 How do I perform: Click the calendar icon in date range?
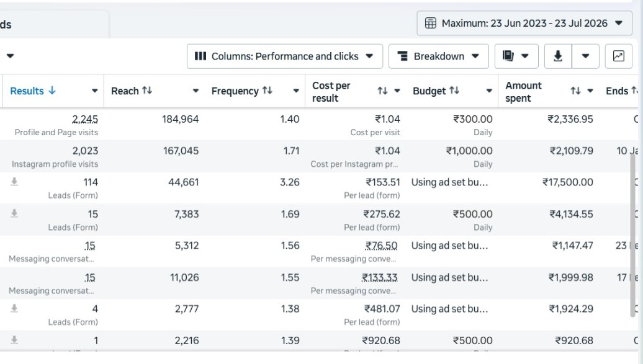pos(431,24)
